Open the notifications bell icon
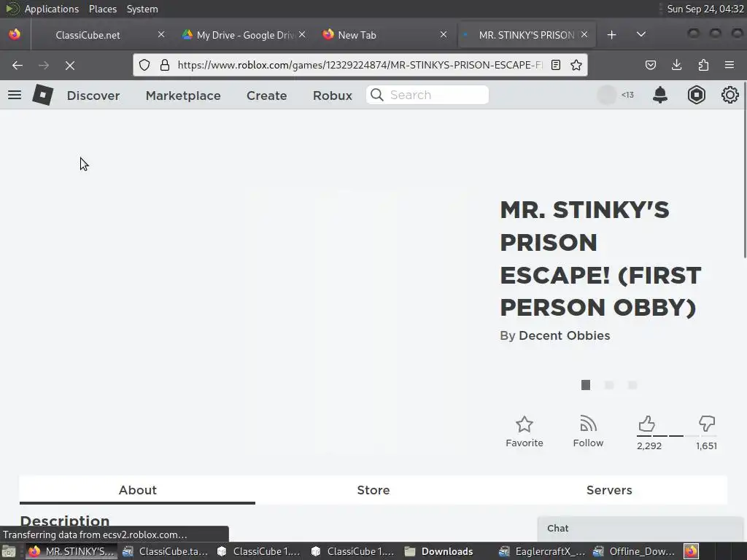 pyautogui.click(x=659, y=95)
